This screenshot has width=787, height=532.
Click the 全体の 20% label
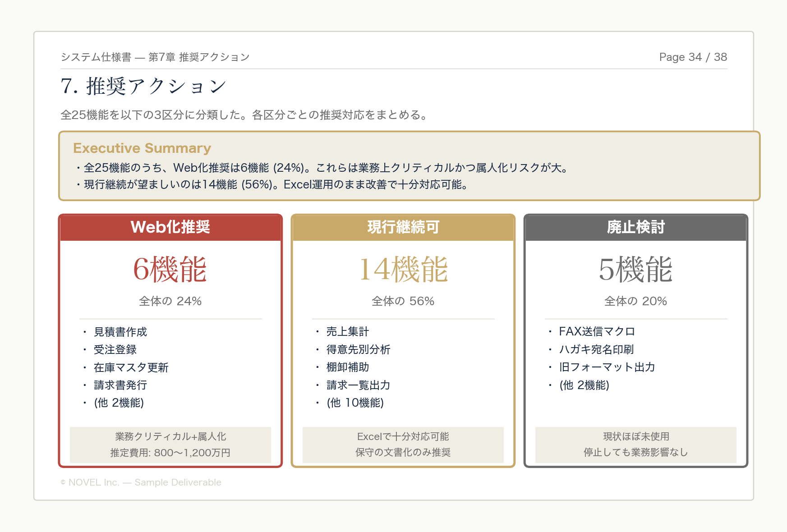point(635,301)
